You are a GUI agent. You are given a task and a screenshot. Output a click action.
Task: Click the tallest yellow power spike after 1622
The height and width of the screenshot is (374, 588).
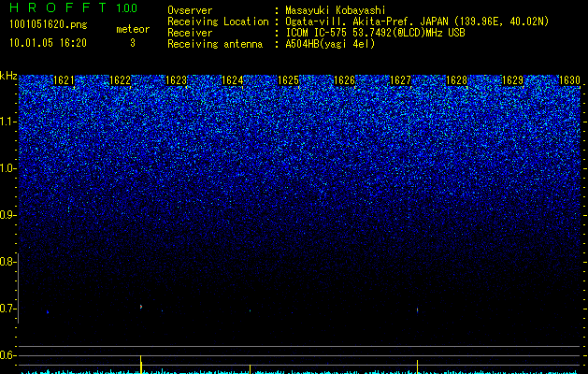coord(140,365)
